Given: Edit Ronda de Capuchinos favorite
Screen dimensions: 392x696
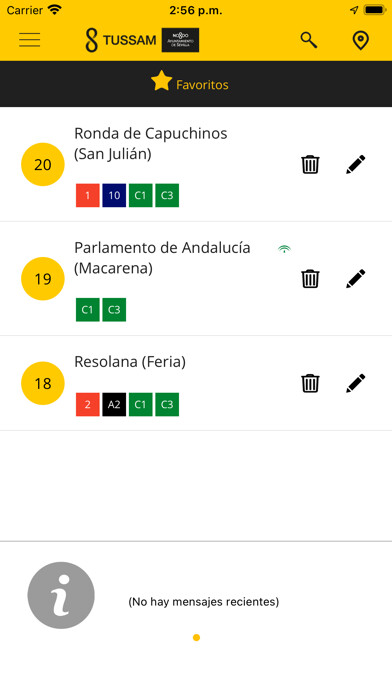Looking at the screenshot, I should click(356, 164).
